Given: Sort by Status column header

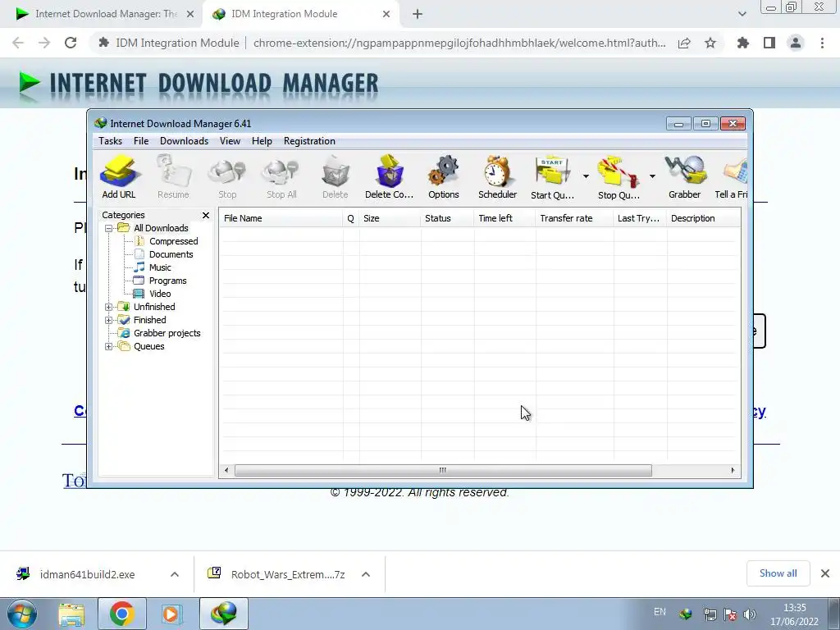Looking at the screenshot, I should [x=447, y=218].
